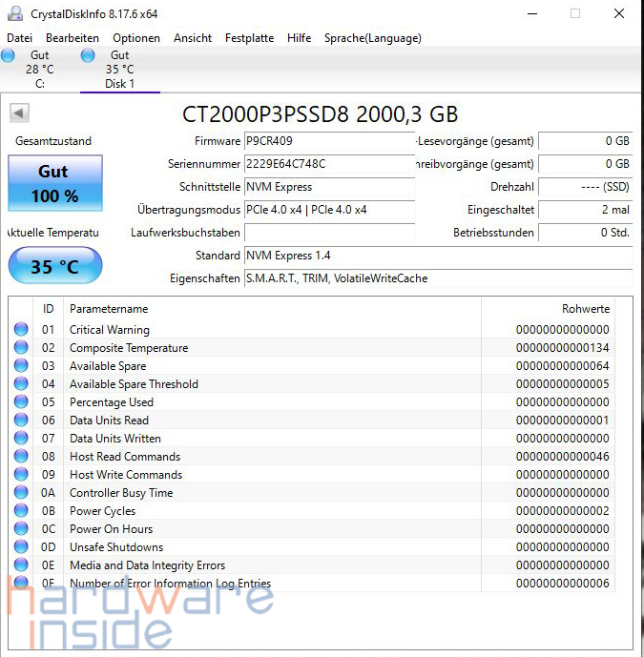Viewport: 644px width, 657px height.
Task: Open the Optionen menu
Action: click(136, 38)
